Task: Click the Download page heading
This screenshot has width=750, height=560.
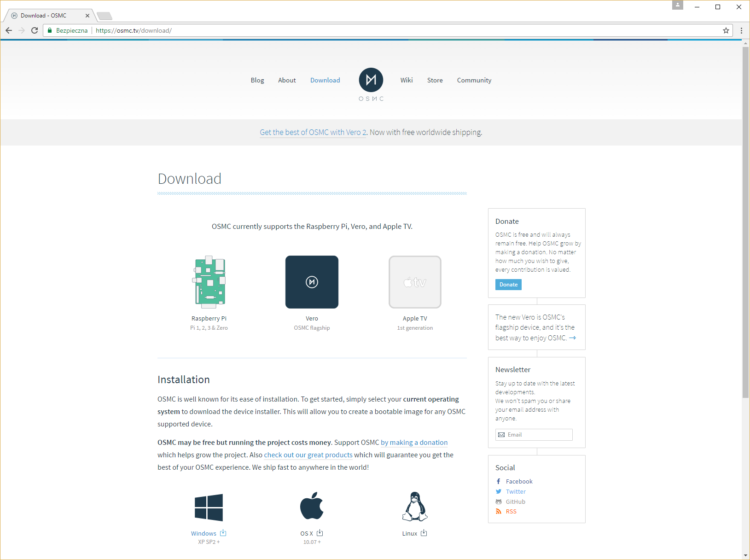Action: pos(189,179)
